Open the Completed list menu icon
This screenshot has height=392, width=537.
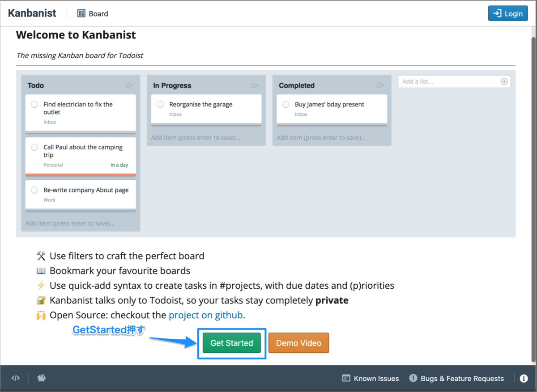pos(380,85)
